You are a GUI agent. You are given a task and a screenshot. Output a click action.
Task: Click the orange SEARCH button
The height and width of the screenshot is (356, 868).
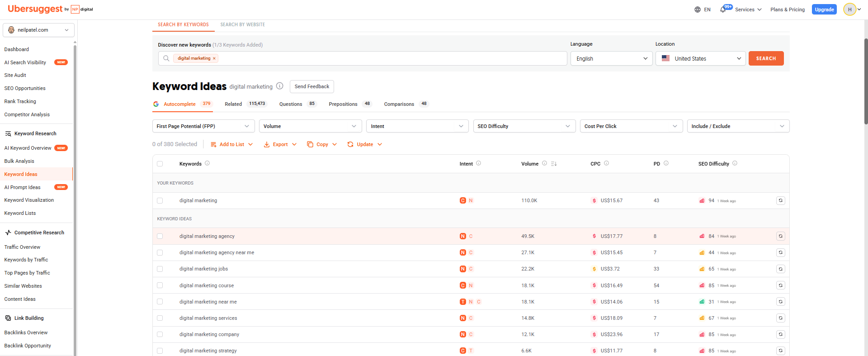tap(766, 58)
